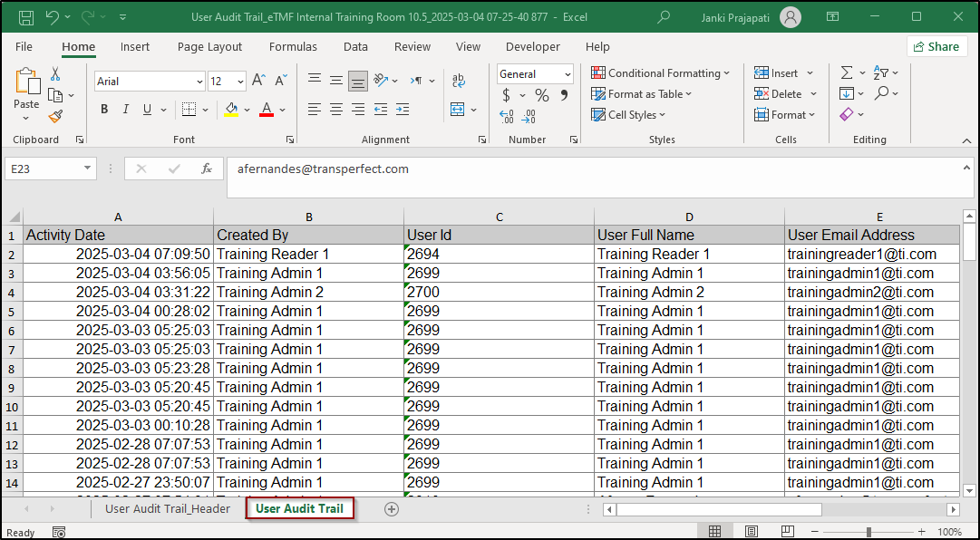Image resolution: width=980 pixels, height=540 pixels.
Task: Open the font name Arial dropdown
Action: [199, 82]
